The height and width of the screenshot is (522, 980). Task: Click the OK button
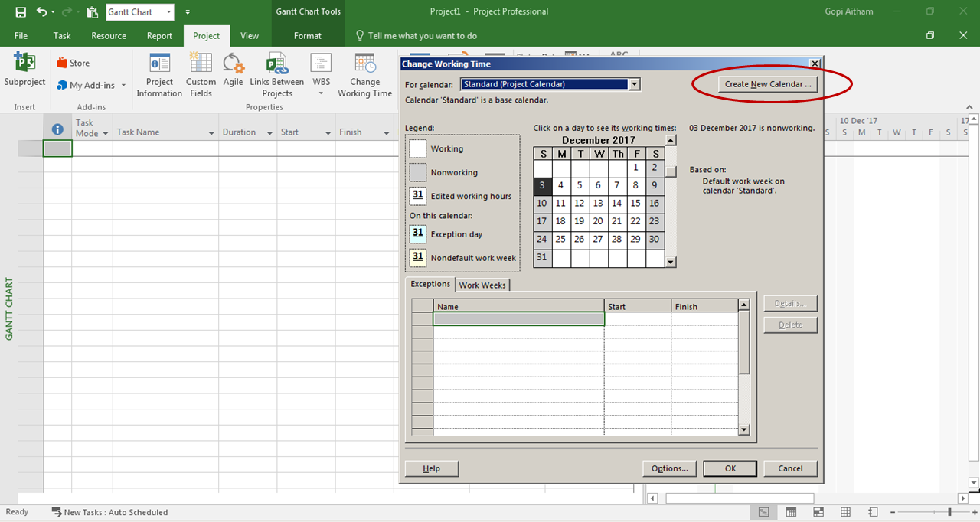point(730,468)
